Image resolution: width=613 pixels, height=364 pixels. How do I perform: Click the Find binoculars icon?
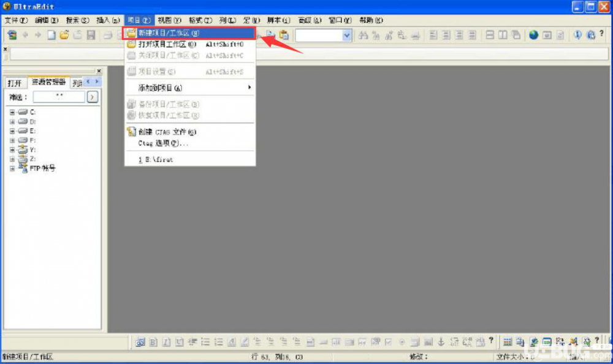click(x=363, y=36)
